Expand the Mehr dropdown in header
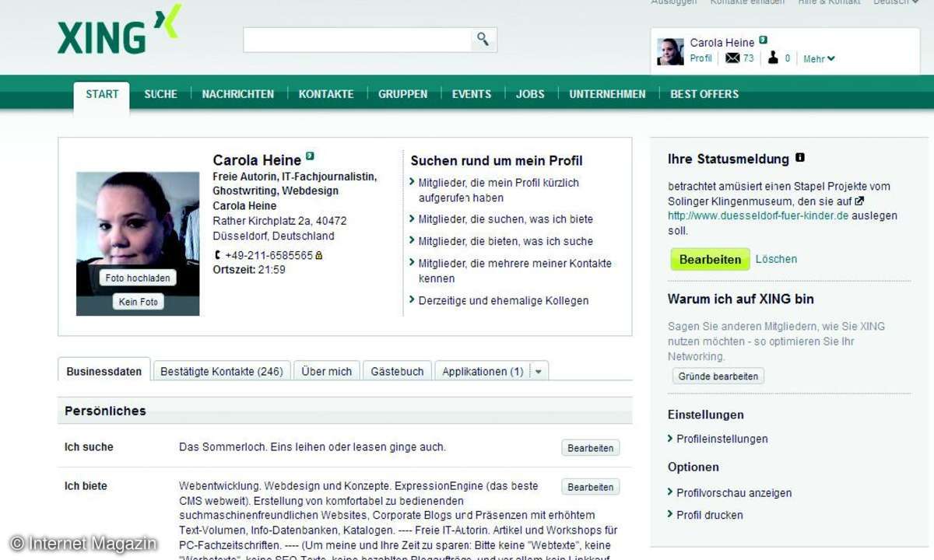 pyautogui.click(x=819, y=59)
